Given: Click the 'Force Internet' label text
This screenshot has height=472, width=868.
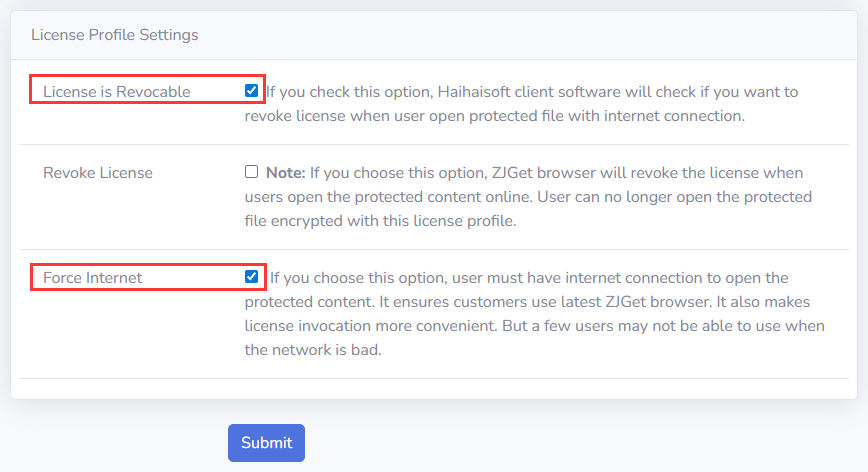Looking at the screenshot, I should coord(93,277).
